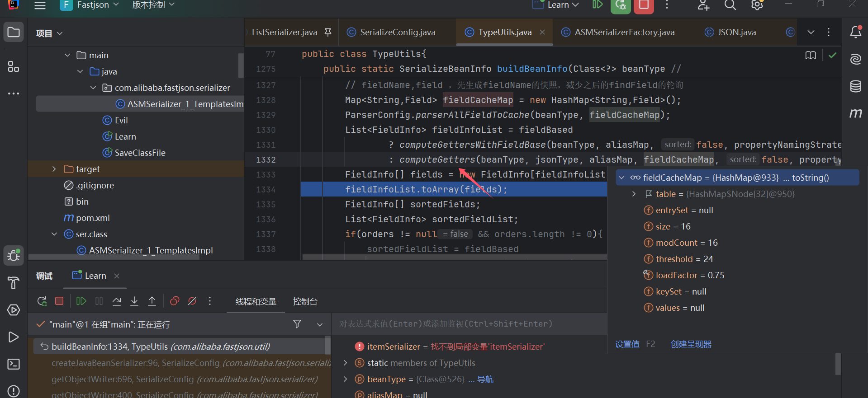Image resolution: width=868 pixels, height=398 pixels.
Task: Open the Project tool window folder icon
Action: pyautogui.click(x=14, y=33)
